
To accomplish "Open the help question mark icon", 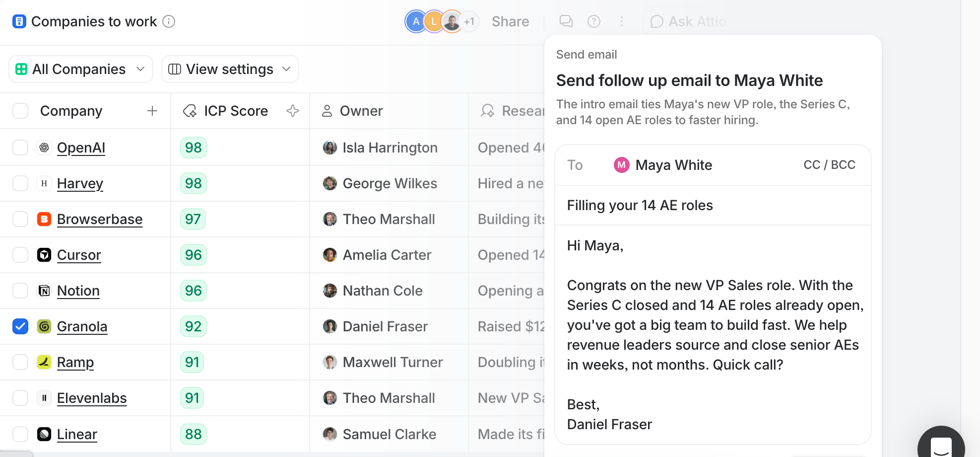I will click(x=594, y=21).
